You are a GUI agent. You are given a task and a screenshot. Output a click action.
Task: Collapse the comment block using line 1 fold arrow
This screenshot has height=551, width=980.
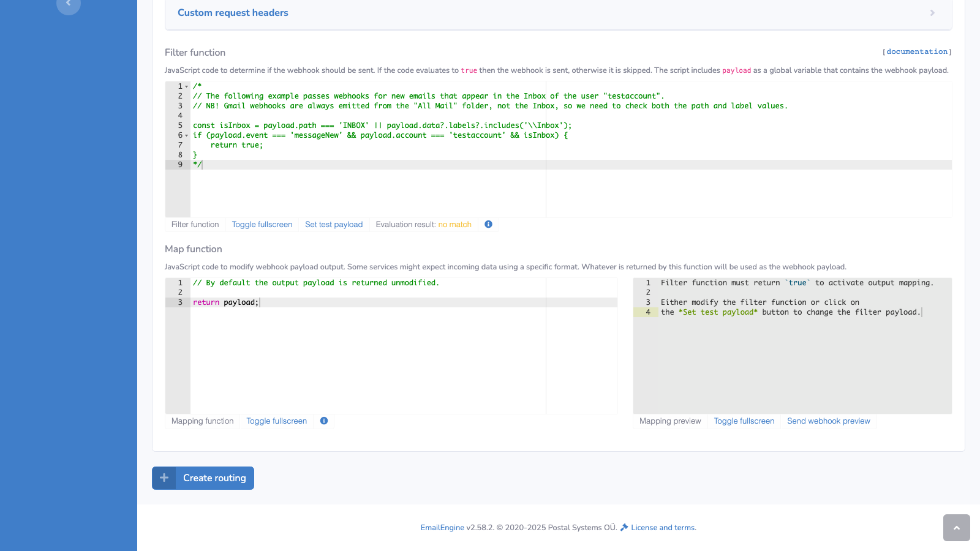pyautogui.click(x=186, y=86)
